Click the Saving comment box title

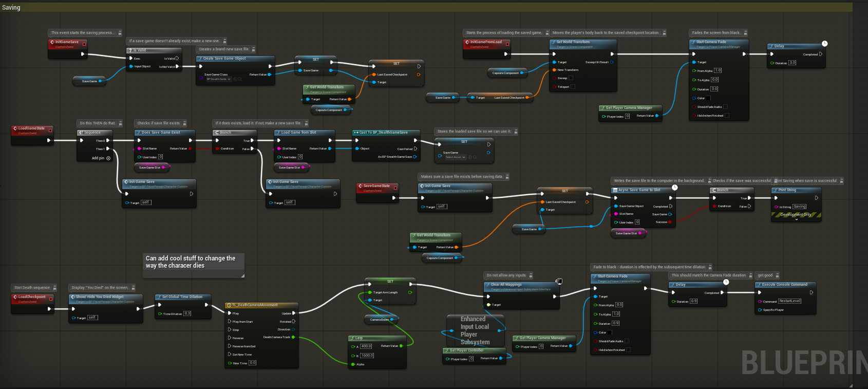click(11, 8)
